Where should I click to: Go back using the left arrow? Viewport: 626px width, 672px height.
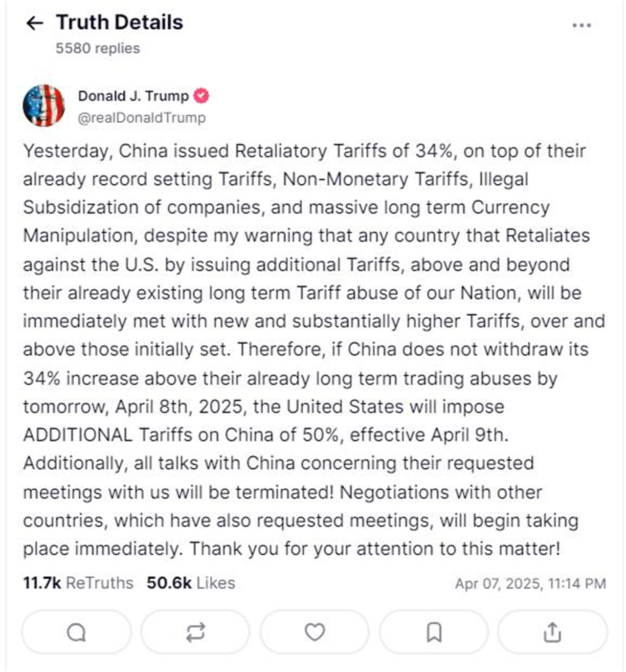(34, 23)
